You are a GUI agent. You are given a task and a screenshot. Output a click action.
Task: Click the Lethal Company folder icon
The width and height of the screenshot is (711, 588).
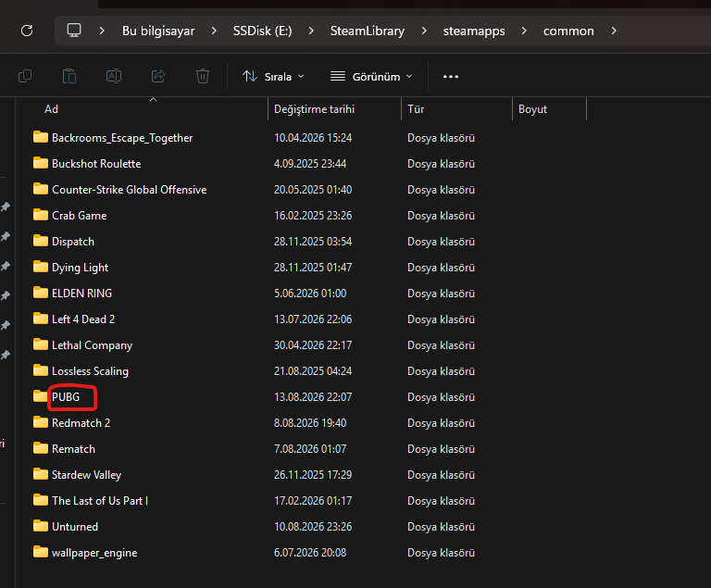coord(41,344)
